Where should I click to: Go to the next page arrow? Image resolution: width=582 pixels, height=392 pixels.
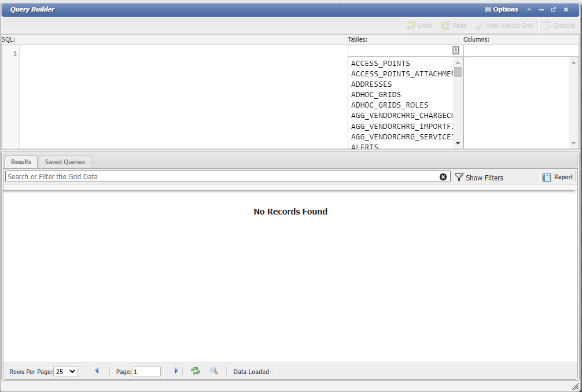coord(176,371)
